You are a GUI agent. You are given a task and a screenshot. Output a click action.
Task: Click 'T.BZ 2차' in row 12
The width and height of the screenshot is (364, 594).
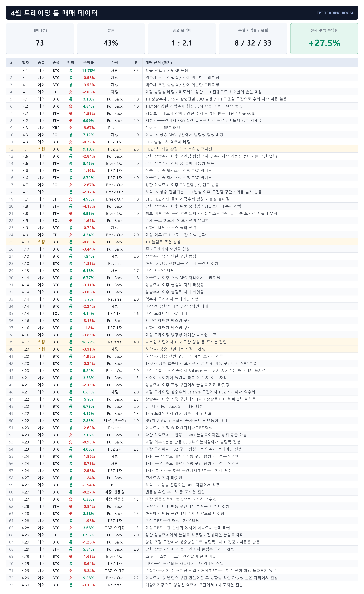(x=115, y=149)
